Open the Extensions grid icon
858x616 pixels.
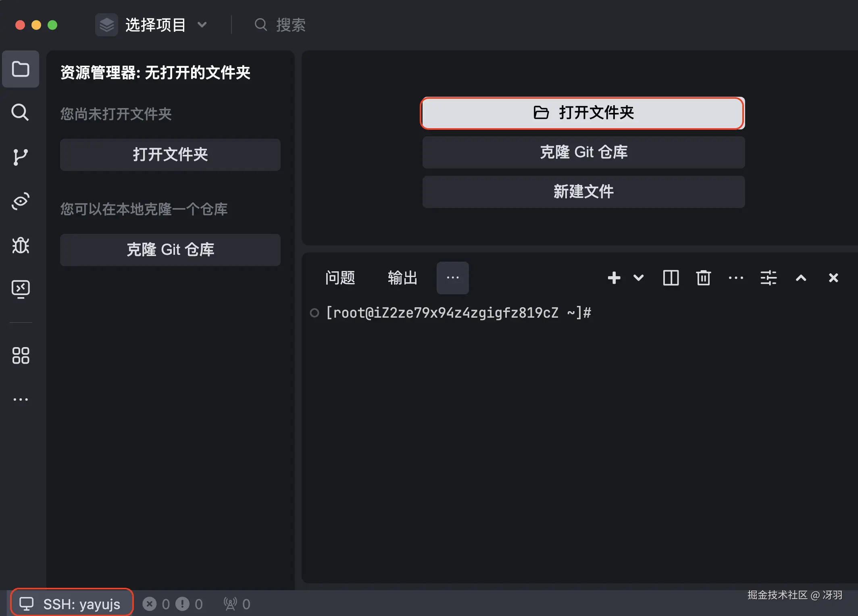pyautogui.click(x=21, y=356)
